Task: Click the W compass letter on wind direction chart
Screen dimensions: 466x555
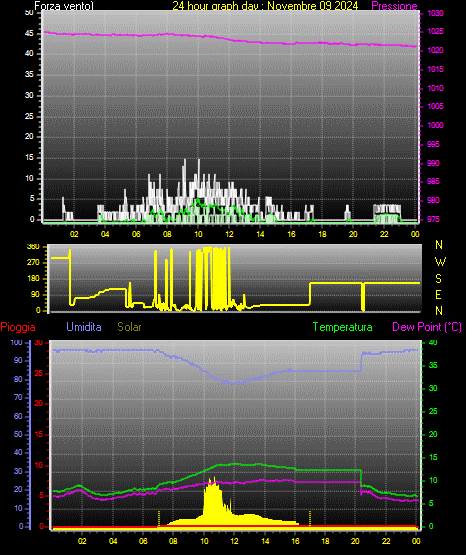Action: (440, 262)
